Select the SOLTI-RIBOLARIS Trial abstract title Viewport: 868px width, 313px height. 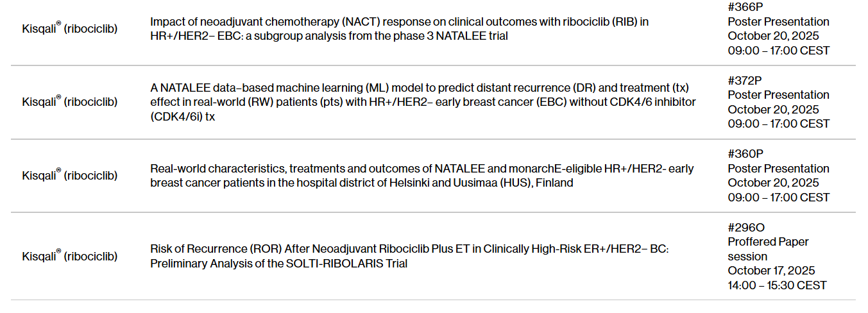click(x=409, y=256)
